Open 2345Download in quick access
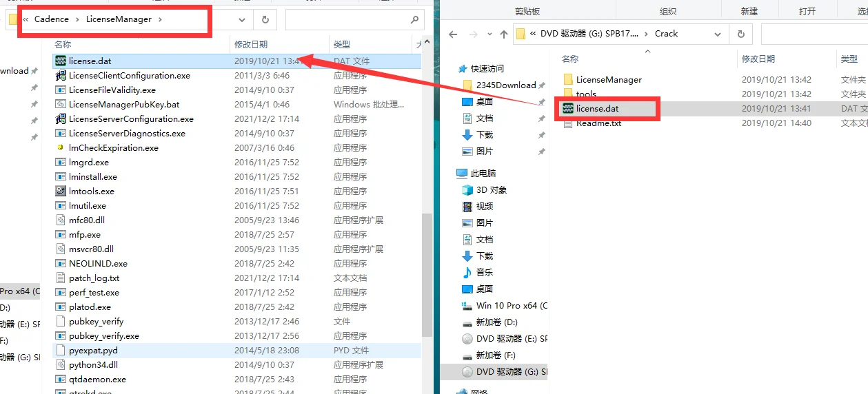The image size is (868, 394). click(506, 85)
